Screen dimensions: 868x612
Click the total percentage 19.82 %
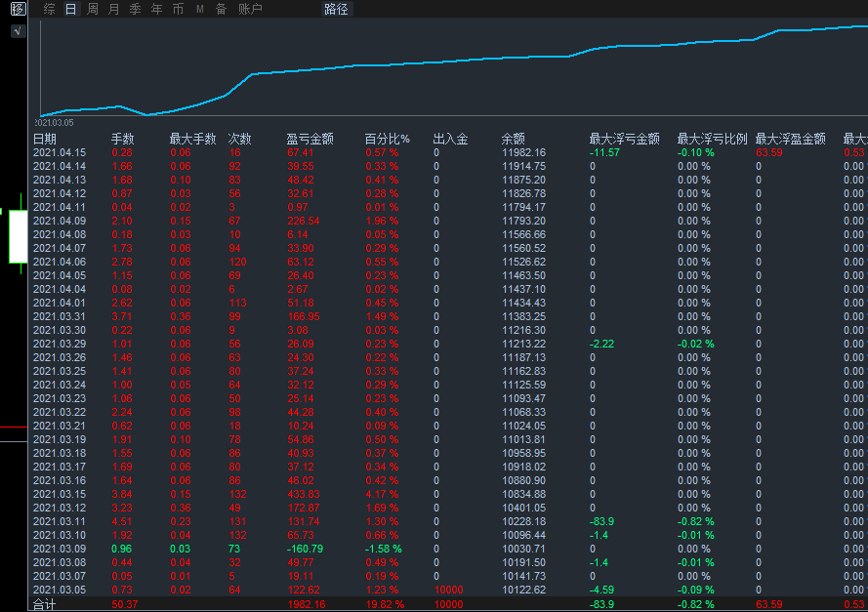[385, 605]
